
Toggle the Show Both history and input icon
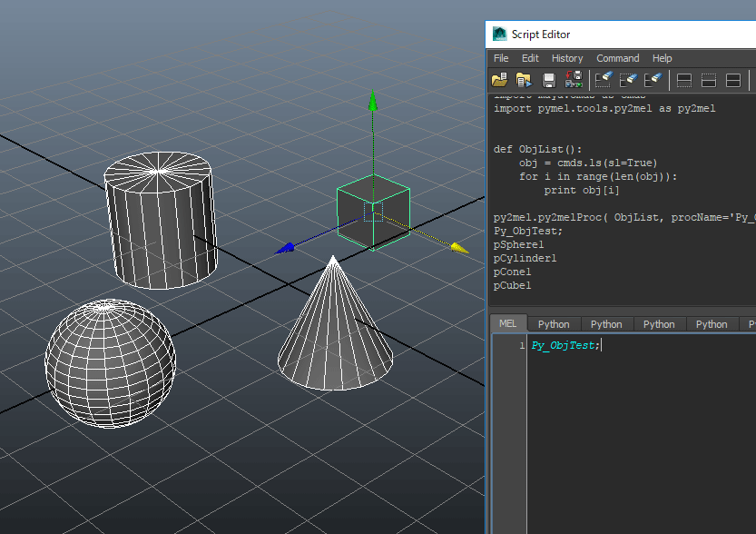pyautogui.click(x=733, y=81)
